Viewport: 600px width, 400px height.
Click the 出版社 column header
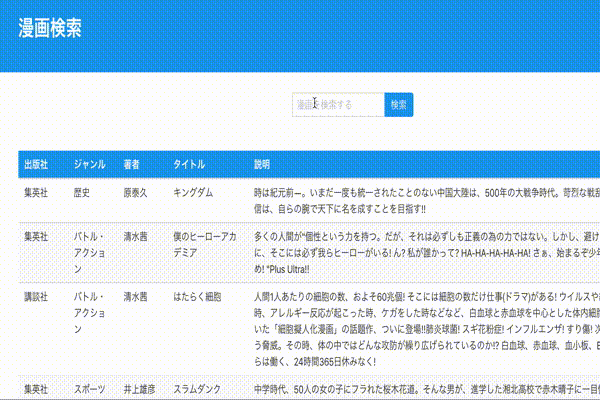click(36, 165)
